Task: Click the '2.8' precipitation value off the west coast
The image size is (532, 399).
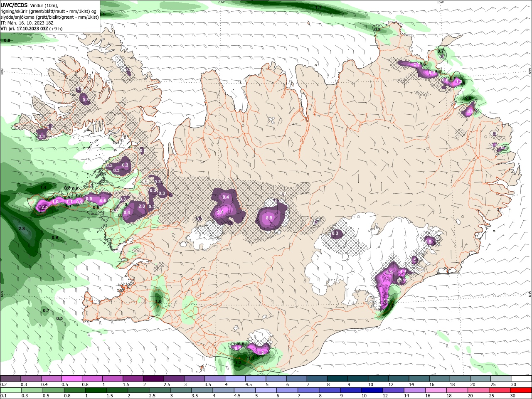Action: point(22,229)
